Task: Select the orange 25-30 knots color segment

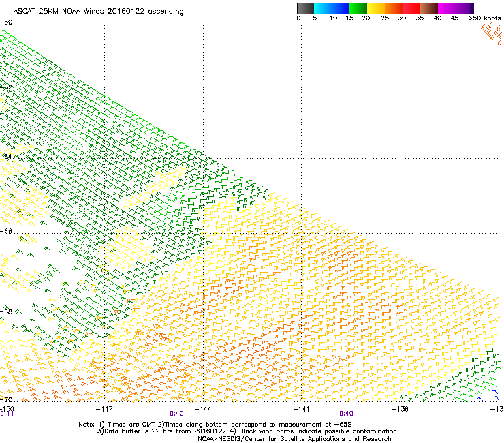Action: (394, 8)
